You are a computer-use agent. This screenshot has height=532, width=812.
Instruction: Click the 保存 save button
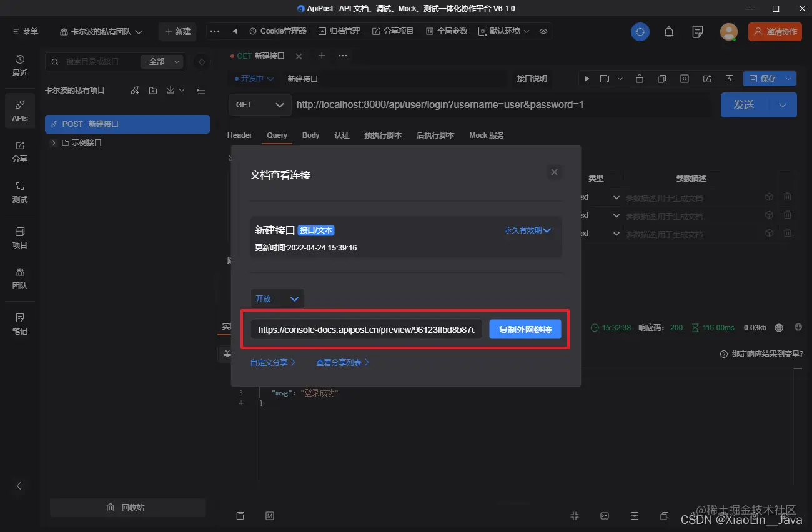click(763, 79)
